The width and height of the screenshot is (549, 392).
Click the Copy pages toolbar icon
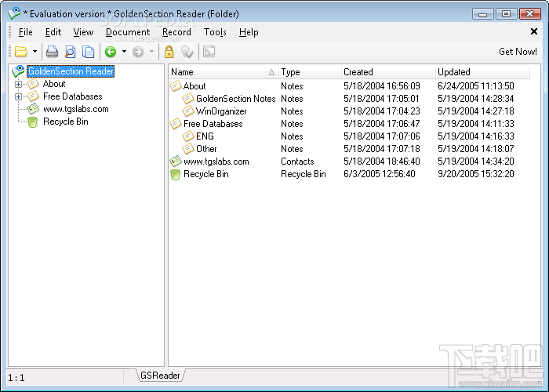pos(88,52)
